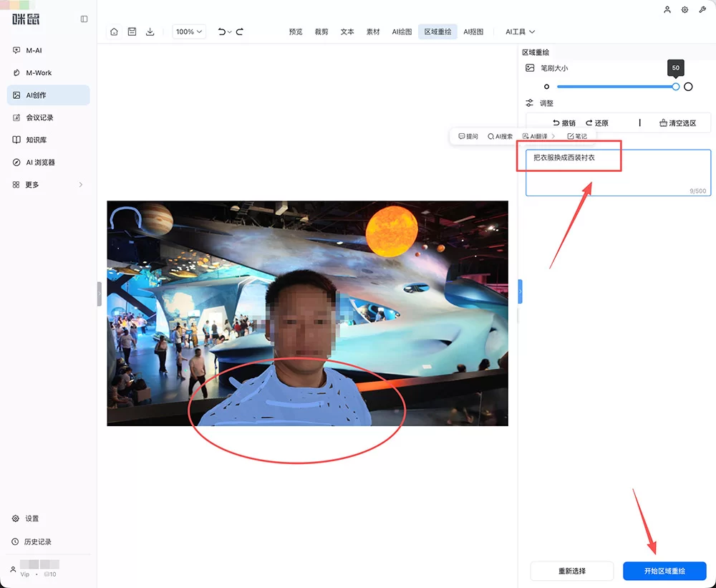Adjust the 笔刷大小 slider handle
Screen dimensions: 716x588
[676, 87]
